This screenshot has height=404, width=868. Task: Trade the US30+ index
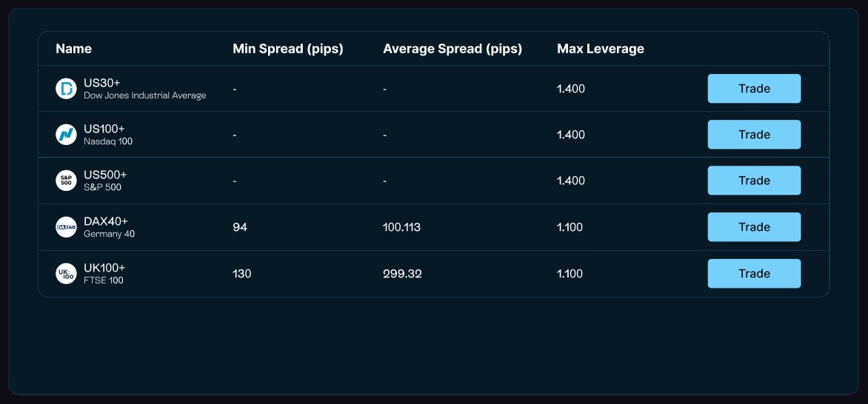click(x=754, y=89)
